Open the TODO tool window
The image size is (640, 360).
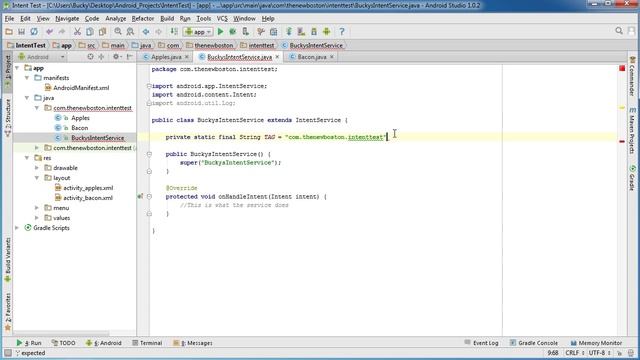(x=64, y=343)
